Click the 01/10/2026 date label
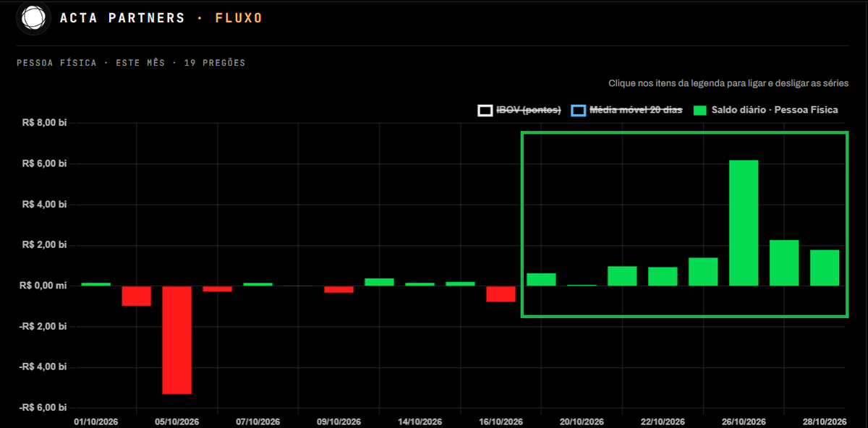The image size is (868, 428). point(96,421)
